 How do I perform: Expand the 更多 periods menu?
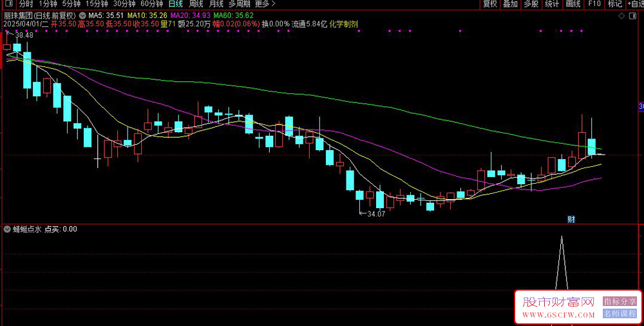[x=265, y=4]
